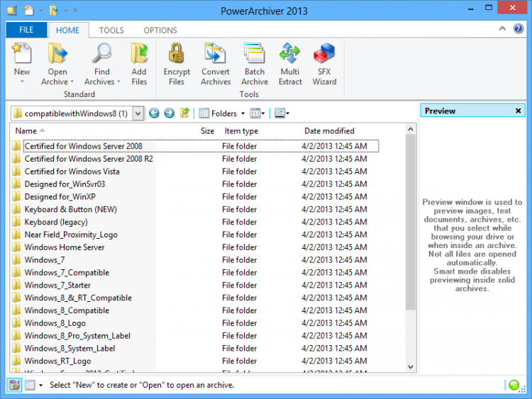Start the Multi Extract tool

coord(289,55)
